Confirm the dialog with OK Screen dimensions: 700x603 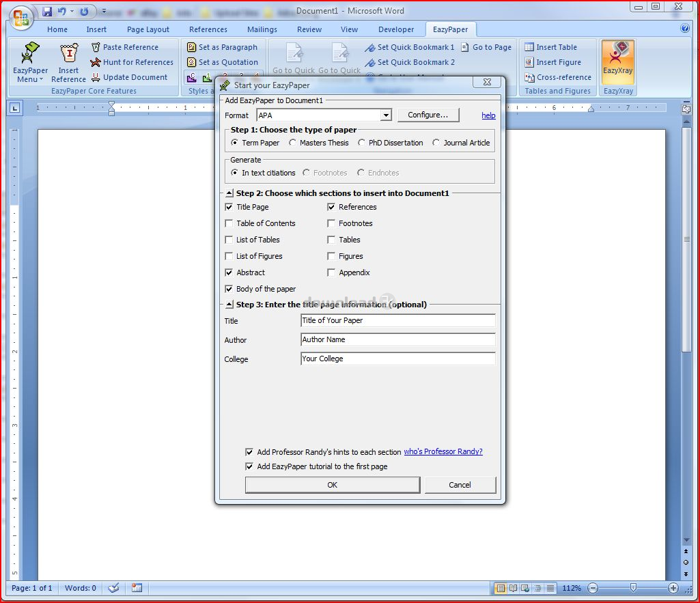coord(333,485)
